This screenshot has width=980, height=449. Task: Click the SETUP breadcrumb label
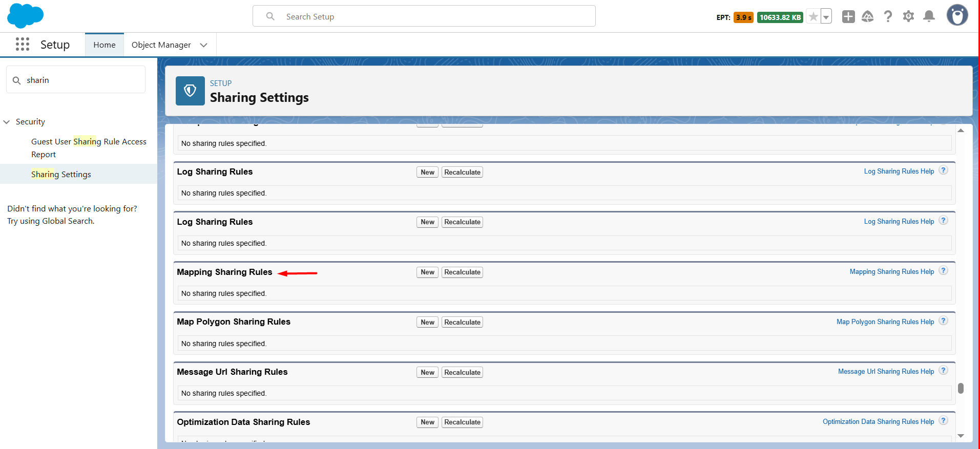[221, 83]
